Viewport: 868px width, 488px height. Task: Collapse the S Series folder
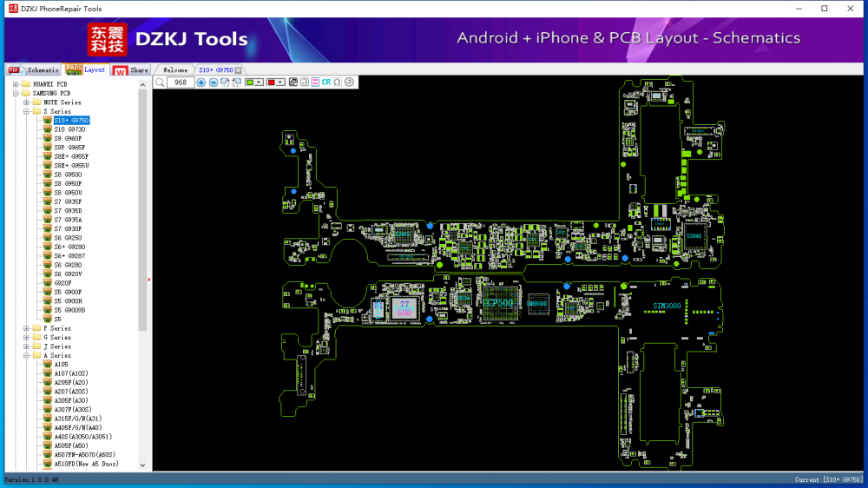click(x=26, y=111)
